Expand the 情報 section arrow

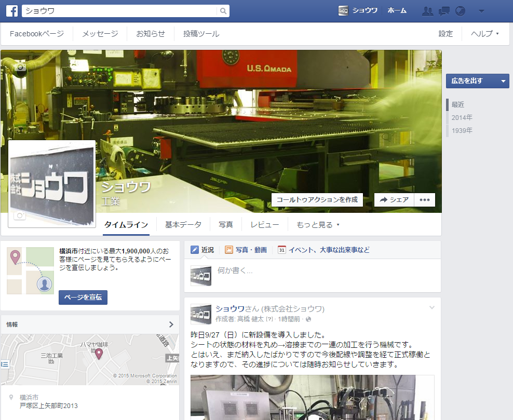[171, 324]
